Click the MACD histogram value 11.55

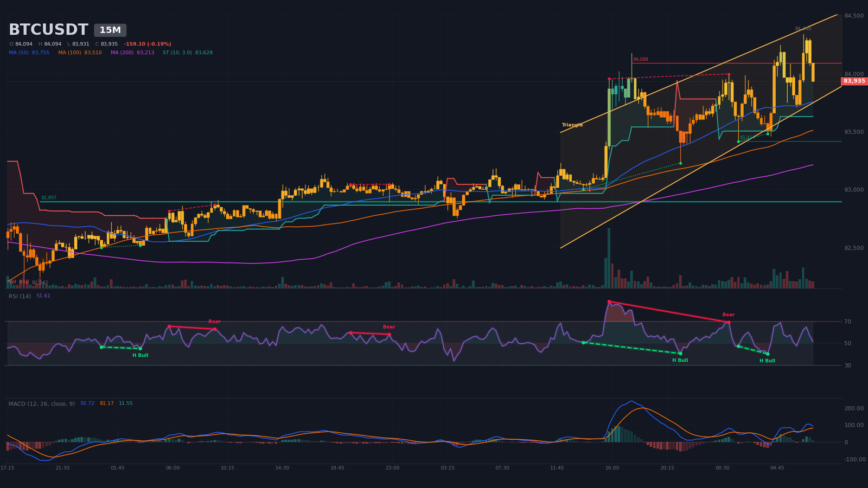(125, 403)
